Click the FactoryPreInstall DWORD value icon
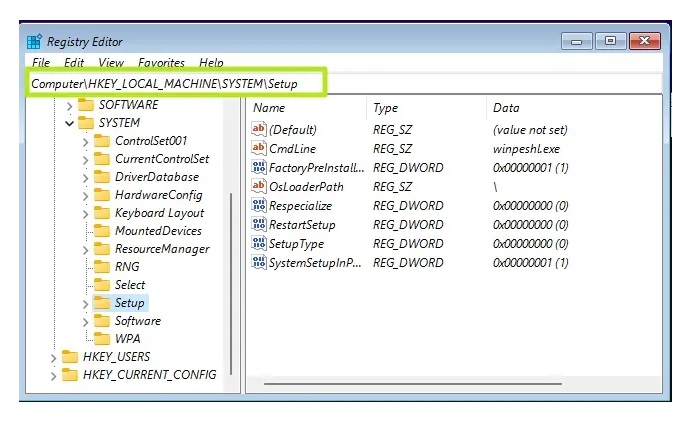This screenshot has width=687, height=424. click(x=259, y=167)
